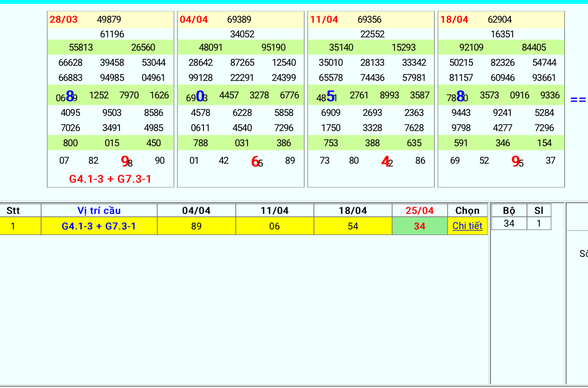Click the Sl column header
Image resolution: width=588 pixels, height=388 pixels.
(539, 211)
